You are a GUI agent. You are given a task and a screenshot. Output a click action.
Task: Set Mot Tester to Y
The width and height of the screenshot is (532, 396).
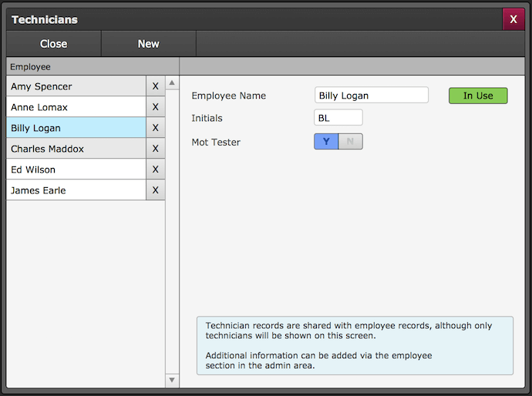click(x=326, y=142)
